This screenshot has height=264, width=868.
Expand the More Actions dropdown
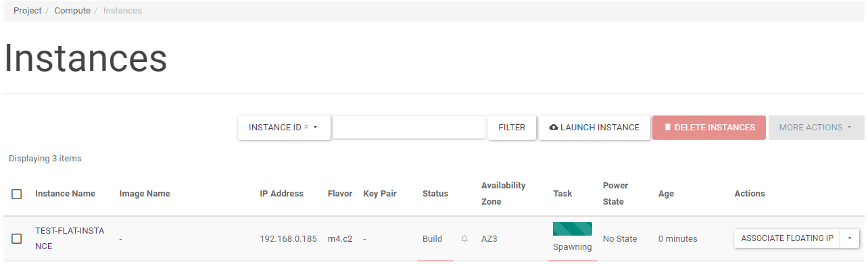coord(817,128)
